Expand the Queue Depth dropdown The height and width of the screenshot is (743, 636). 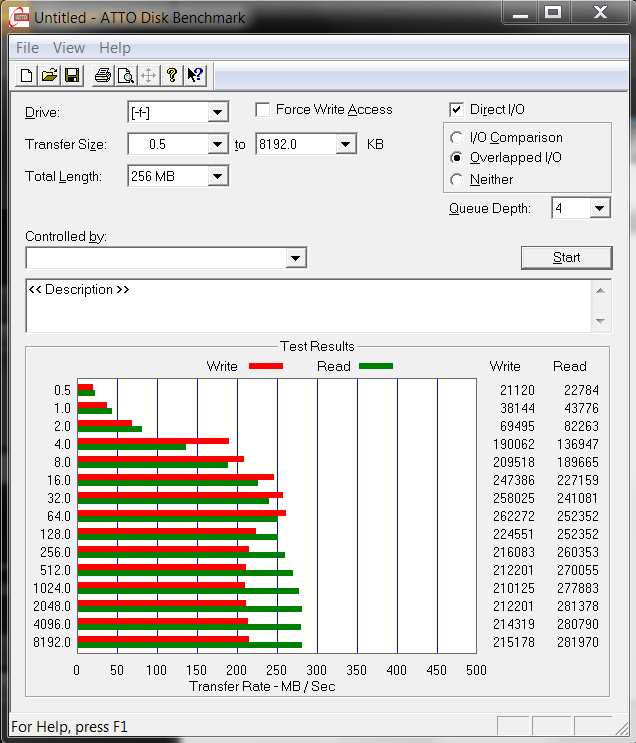click(599, 208)
